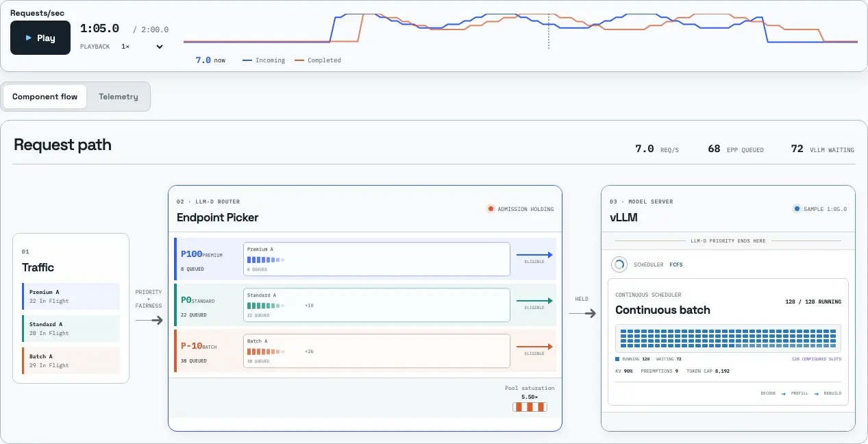Click the red Admission Holding status dot

click(x=491, y=209)
